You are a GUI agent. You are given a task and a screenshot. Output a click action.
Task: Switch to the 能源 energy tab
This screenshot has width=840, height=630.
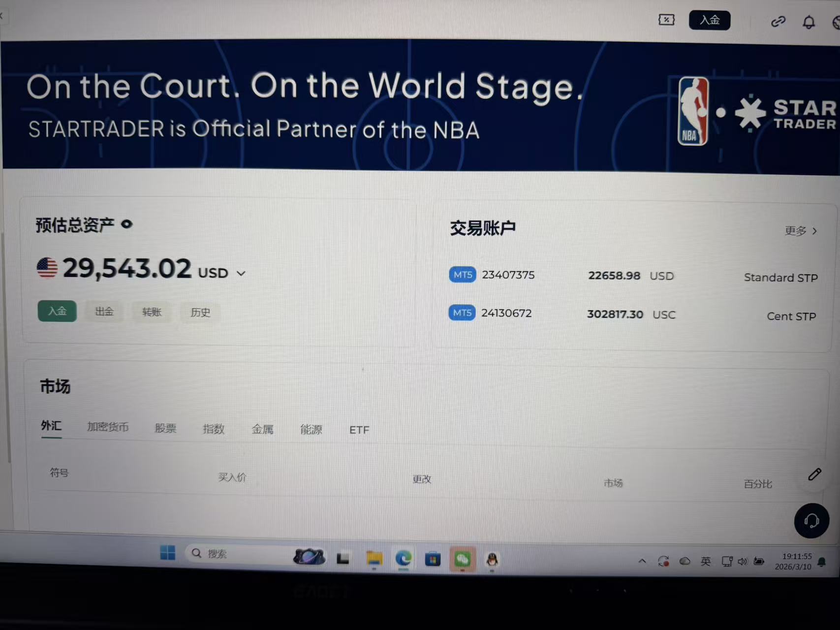point(311,430)
